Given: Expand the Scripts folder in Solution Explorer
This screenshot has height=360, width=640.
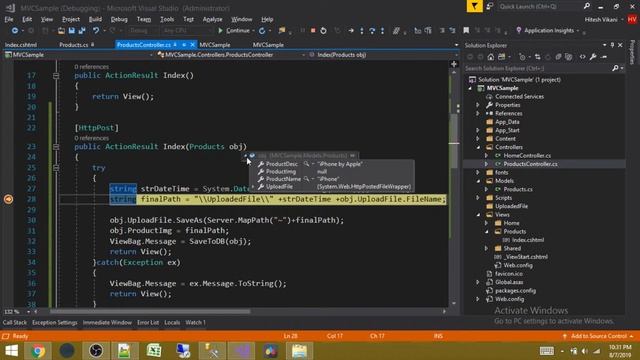Looking at the screenshot, I should (x=478, y=198).
